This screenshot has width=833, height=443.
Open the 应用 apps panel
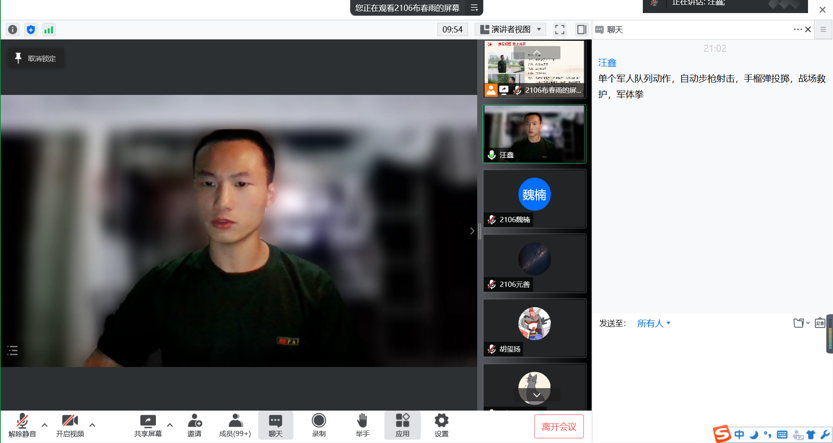coord(402,425)
